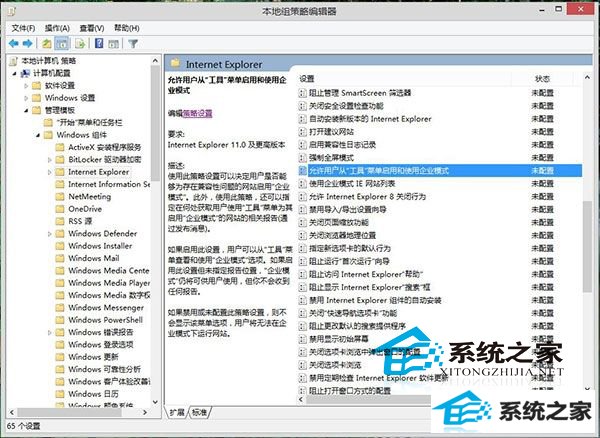Screen dimensions: 600x438
Task: Expand the Internet Explorer tree node
Action: (49, 172)
